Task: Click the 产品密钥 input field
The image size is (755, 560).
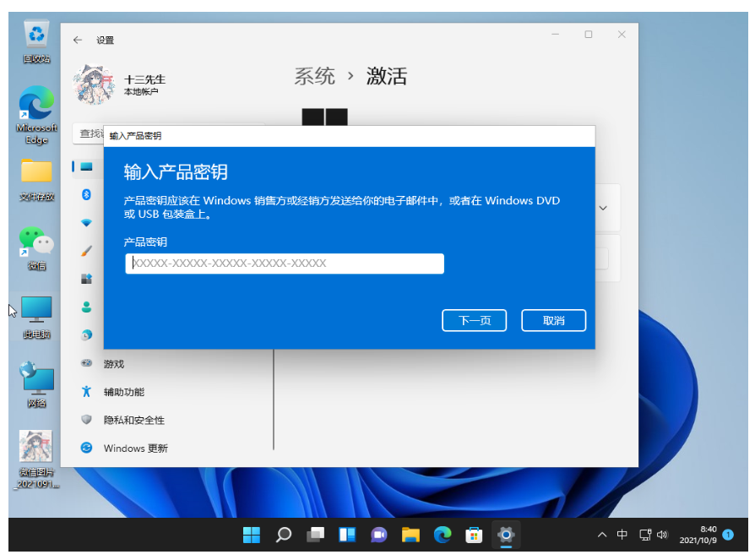Action: point(285,264)
